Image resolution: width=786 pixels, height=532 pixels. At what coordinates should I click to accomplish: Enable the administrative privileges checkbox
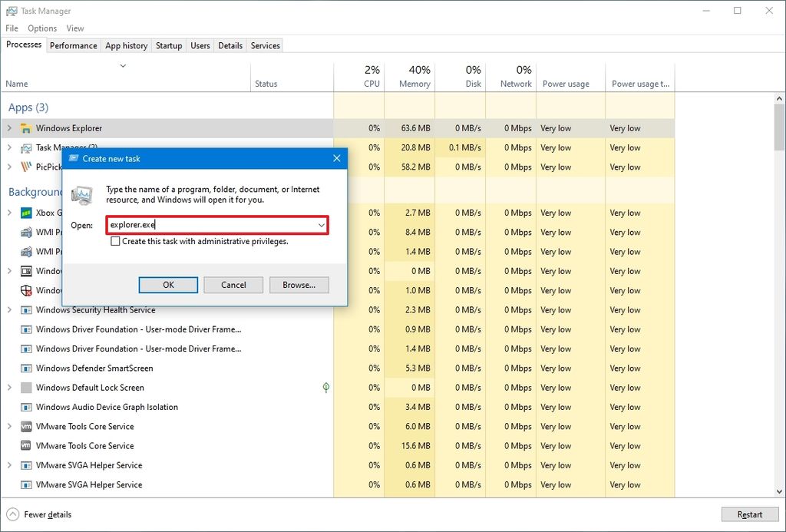coord(115,240)
